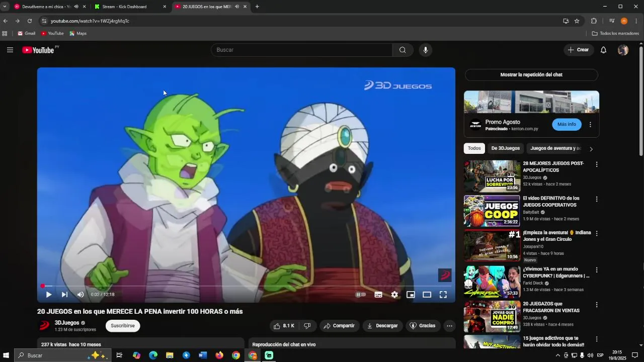The image size is (644, 362).
Task: Toggle subtitles in the player
Action: click(x=378, y=295)
